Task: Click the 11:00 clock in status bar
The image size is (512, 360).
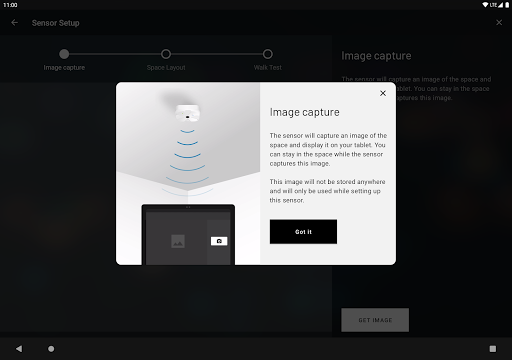Action: click(x=10, y=5)
